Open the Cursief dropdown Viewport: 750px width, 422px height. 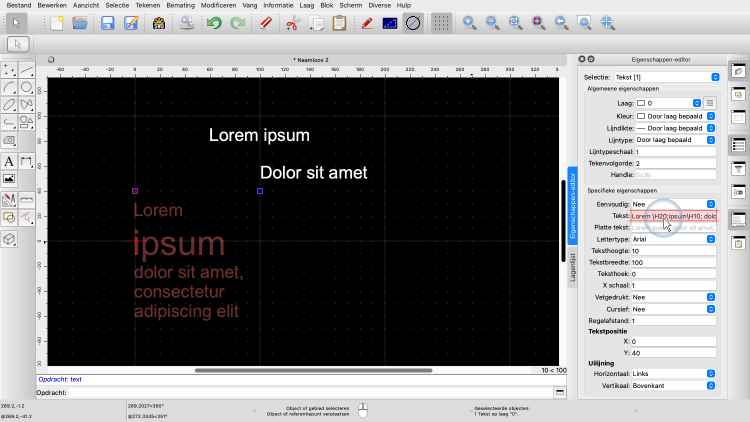pyautogui.click(x=673, y=309)
